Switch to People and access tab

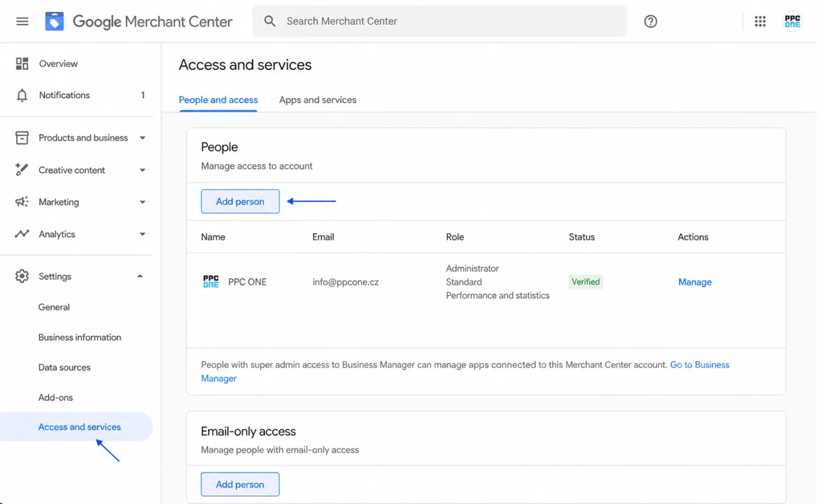tap(218, 100)
